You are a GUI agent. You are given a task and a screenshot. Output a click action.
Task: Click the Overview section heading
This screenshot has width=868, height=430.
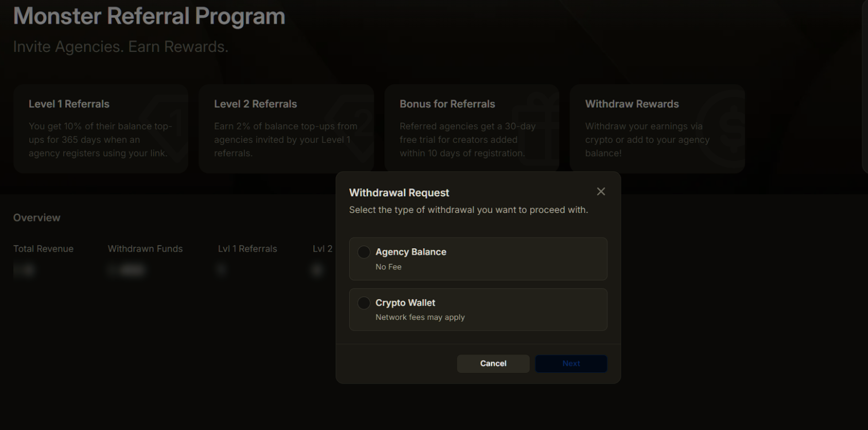(x=37, y=218)
